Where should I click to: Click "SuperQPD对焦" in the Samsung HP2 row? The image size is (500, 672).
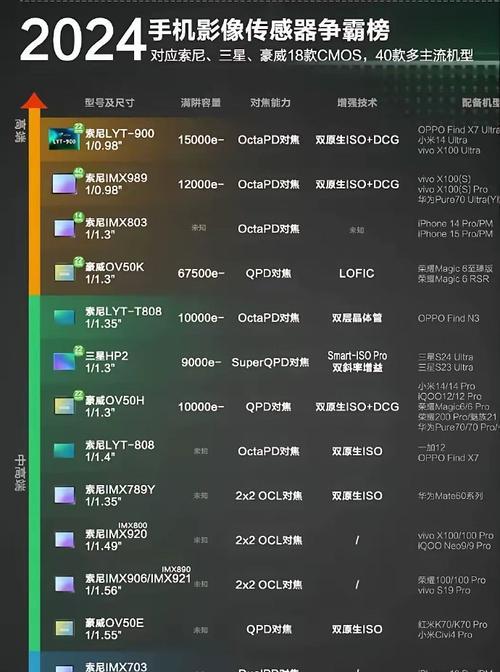coord(270,362)
